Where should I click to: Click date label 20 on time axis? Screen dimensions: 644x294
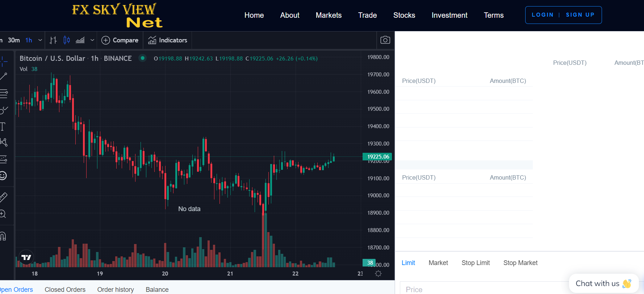[165, 273]
